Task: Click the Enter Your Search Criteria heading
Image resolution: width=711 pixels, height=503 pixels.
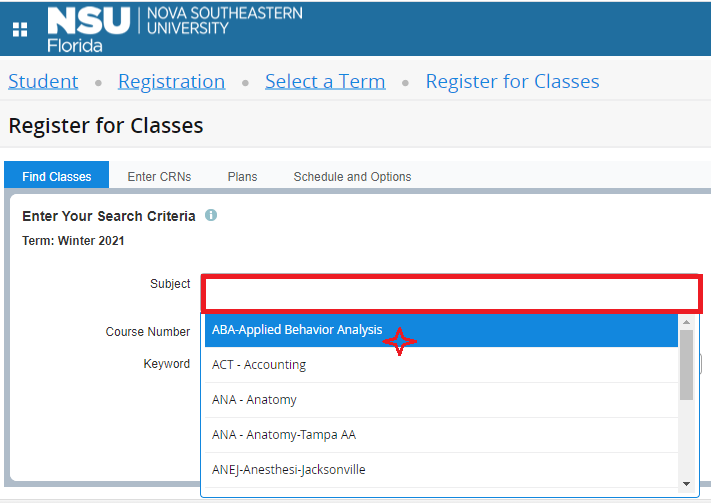Action: (109, 216)
